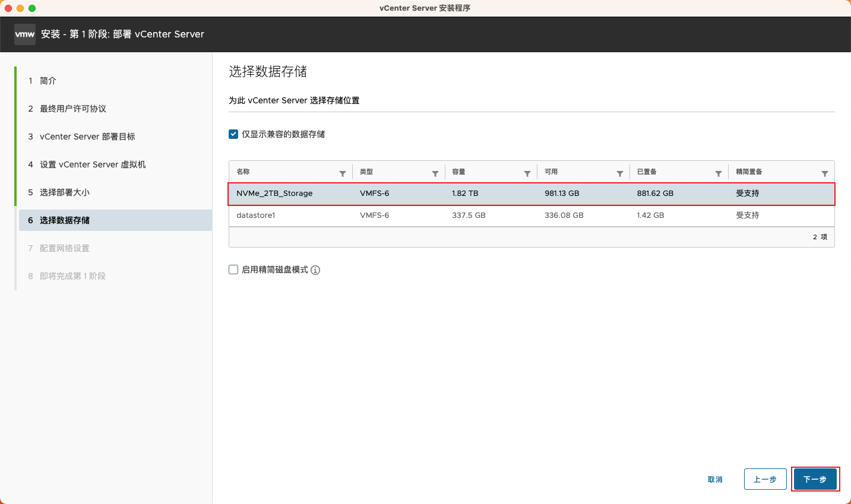Open filter for 类型 column
Screen dimensions: 851x504
(435, 173)
